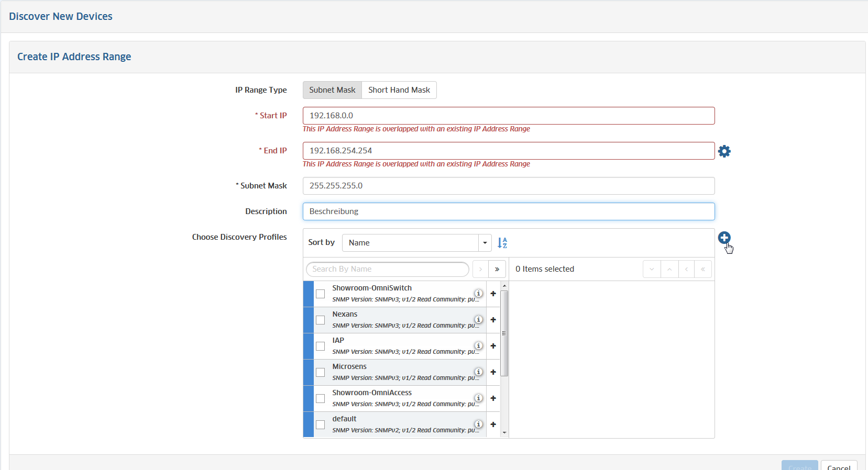
Task: Click the Showroom-OmniAccess info icon
Action: pos(478,398)
